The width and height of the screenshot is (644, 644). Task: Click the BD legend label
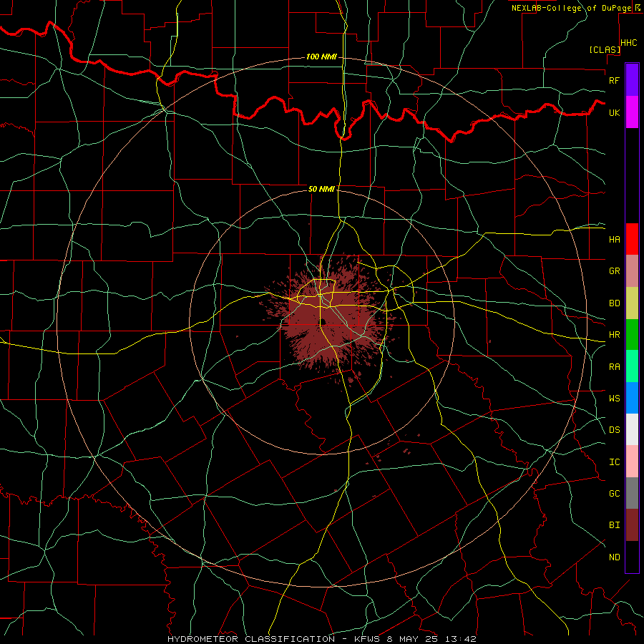[x=614, y=303]
